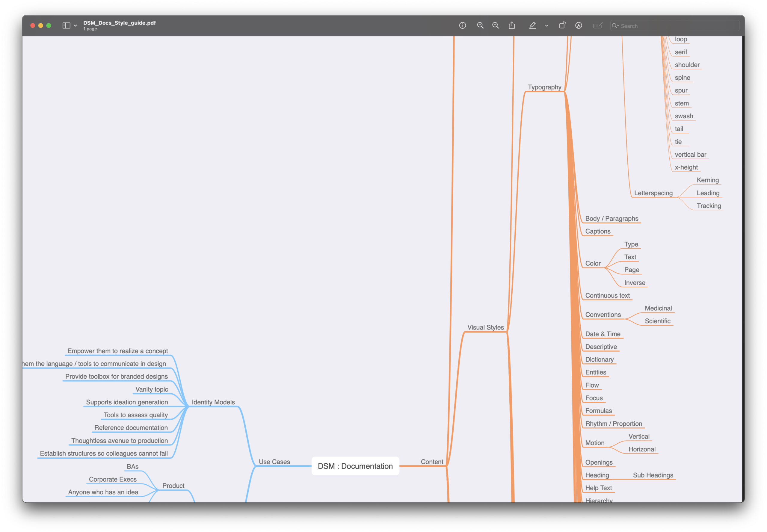Zoom out of the PDF
The height and width of the screenshot is (532, 767).
click(x=480, y=25)
